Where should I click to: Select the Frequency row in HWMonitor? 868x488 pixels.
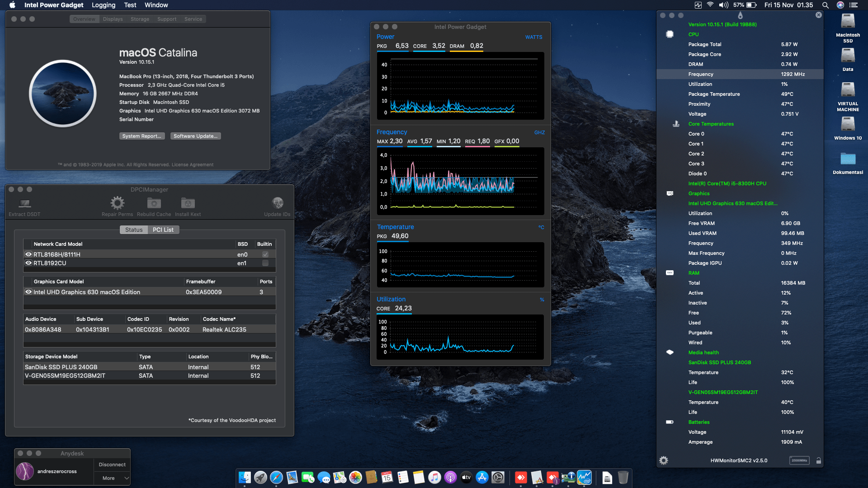[740, 74]
